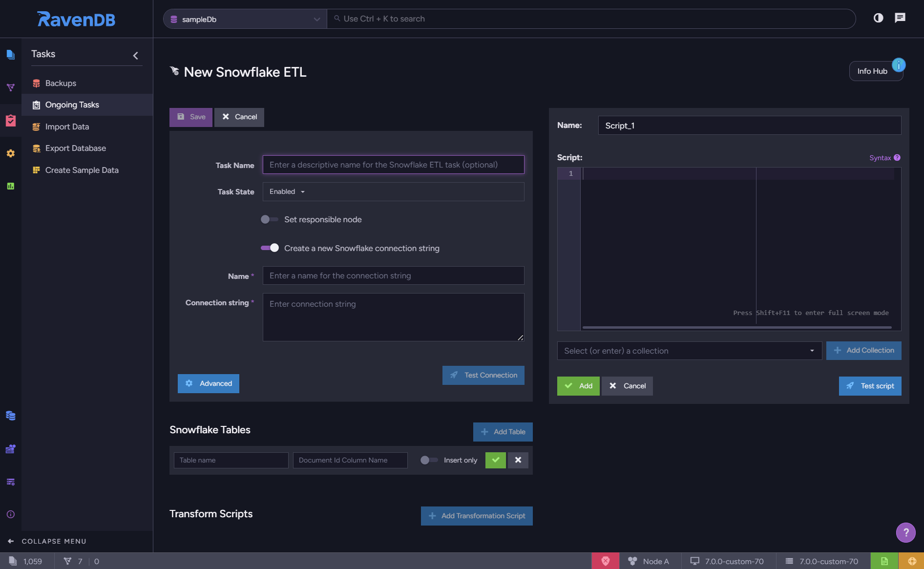The height and width of the screenshot is (569, 924).
Task: Click COLLAPSE MENU at the bottom
Action: click(x=47, y=541)
